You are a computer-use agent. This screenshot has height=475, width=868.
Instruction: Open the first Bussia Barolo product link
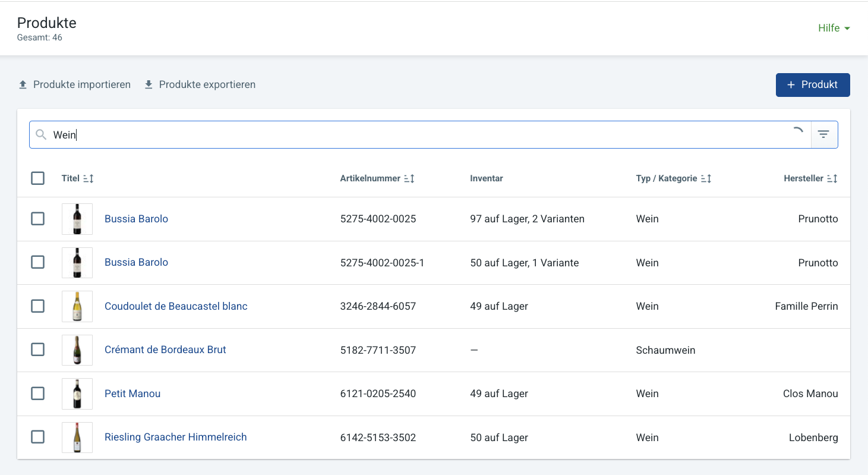point(136,219)
